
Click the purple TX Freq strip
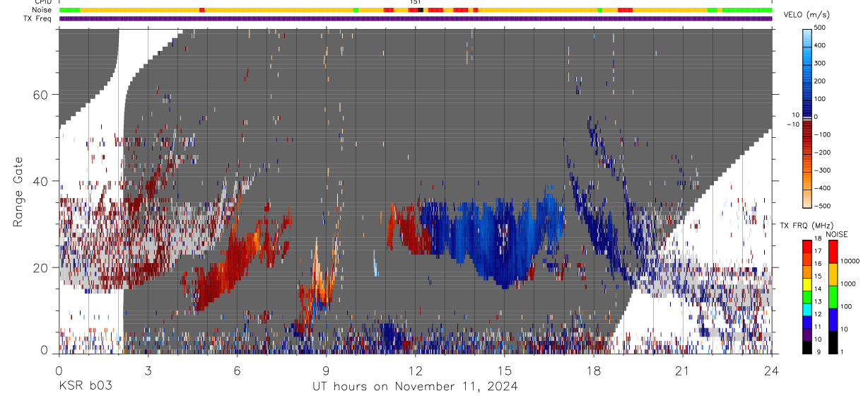tap(416, 18)
